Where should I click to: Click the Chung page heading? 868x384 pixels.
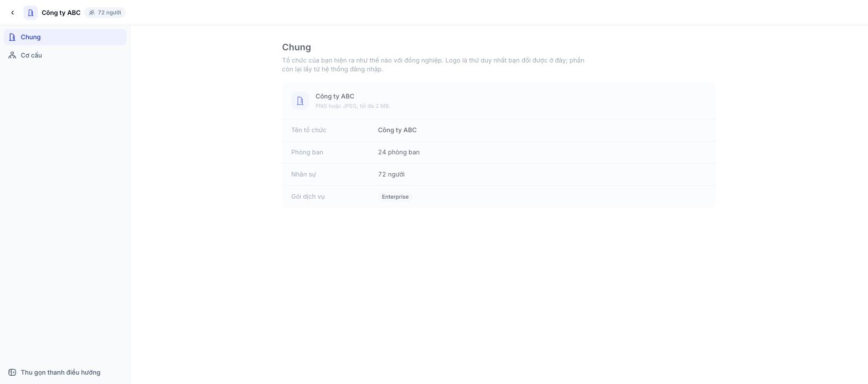click(297, 48)
